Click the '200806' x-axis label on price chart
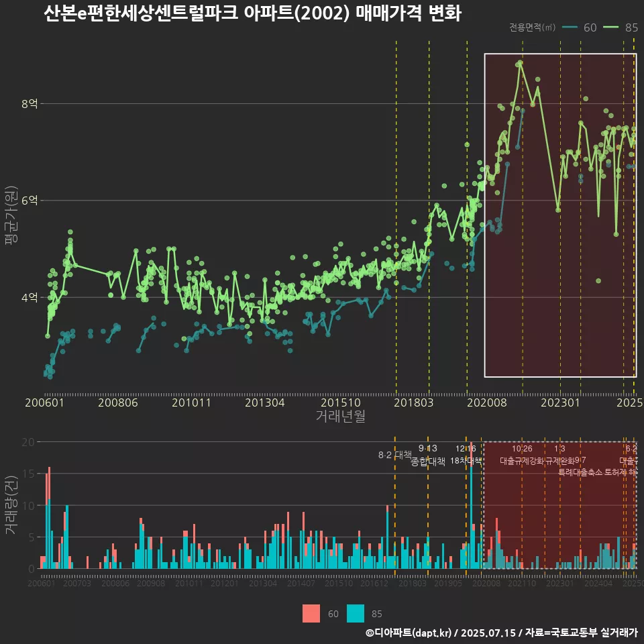The height and width of the screenshot is (644, 644). (118, 402)
